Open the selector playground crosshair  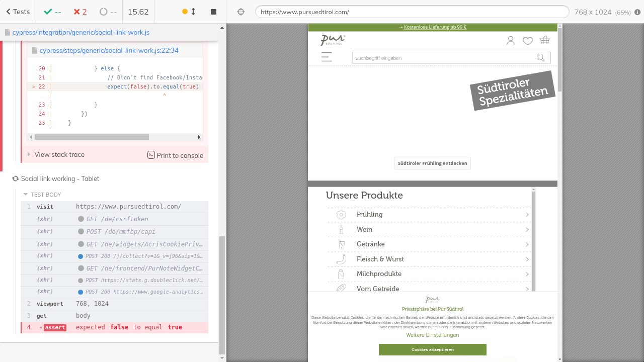241,12
